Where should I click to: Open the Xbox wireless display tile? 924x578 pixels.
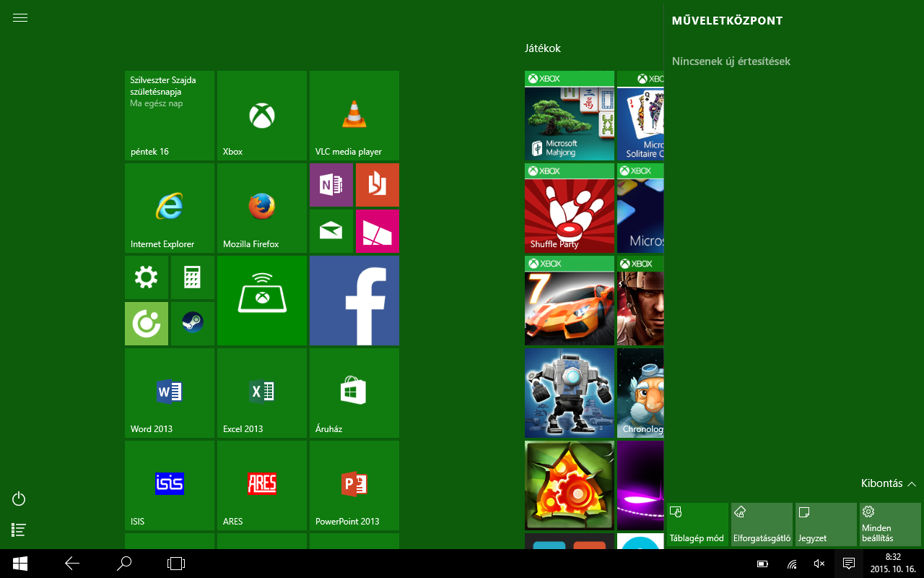(x=262, y=301)
